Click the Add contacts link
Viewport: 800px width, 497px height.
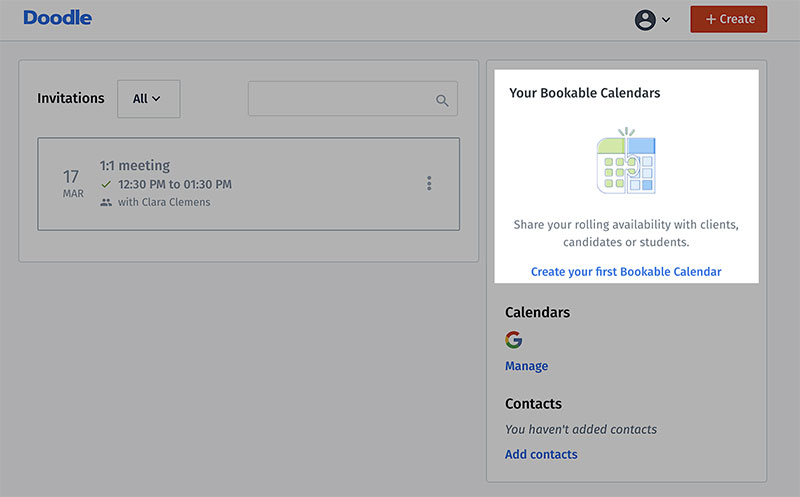pos(541,454)
